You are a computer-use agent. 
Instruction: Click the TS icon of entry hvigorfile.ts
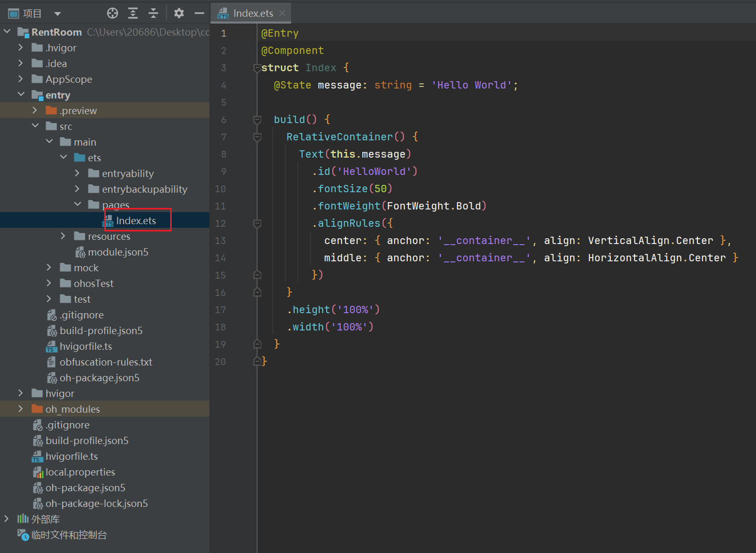51,347
